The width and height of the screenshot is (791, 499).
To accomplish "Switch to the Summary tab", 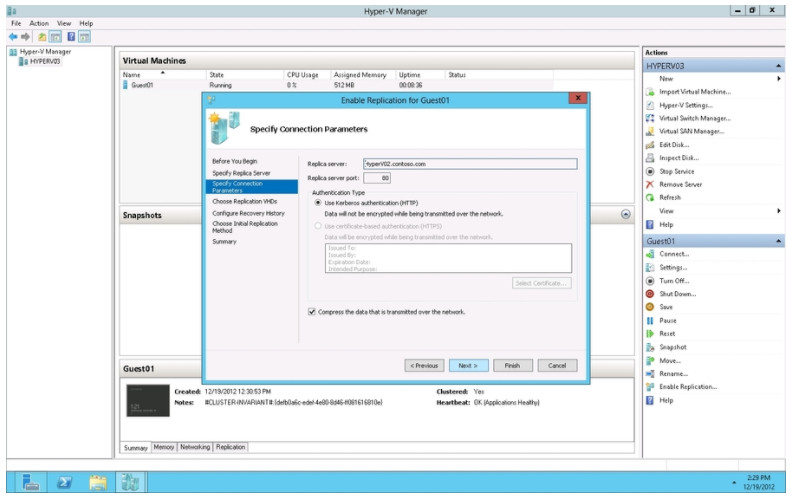I will (136, 448).
